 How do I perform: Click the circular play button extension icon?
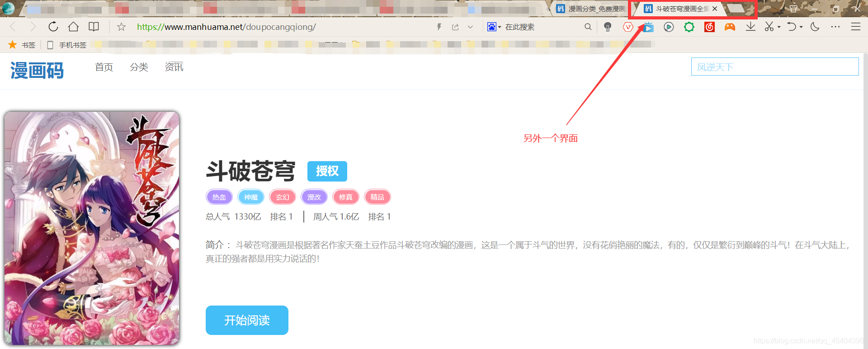pos(669,27)
